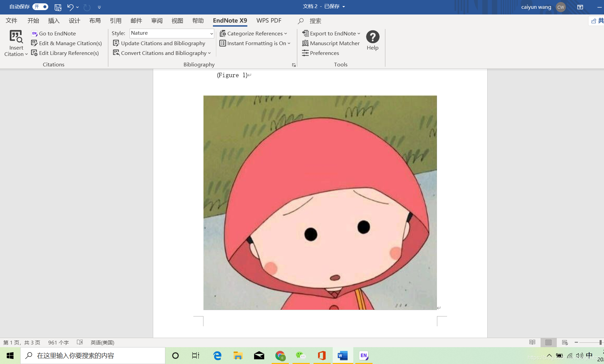Screen dimensions: 604x364
Task: Expand Instant Formatting dropdown arrow
Action: (x=289, y=43)
